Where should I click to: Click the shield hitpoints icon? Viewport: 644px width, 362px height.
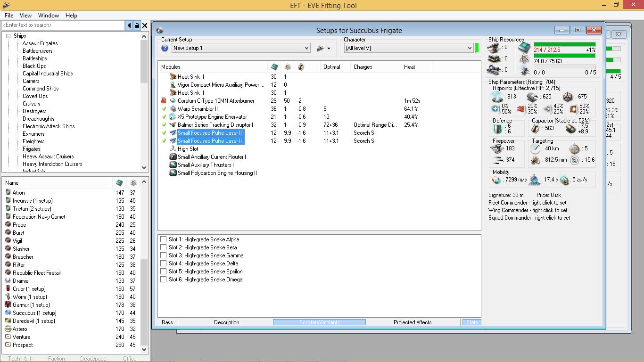pos(497,97)
